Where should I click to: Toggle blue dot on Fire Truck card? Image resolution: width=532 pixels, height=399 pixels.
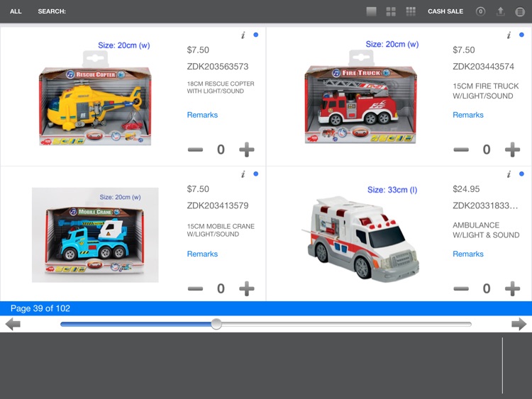click(x=521, y=35)
